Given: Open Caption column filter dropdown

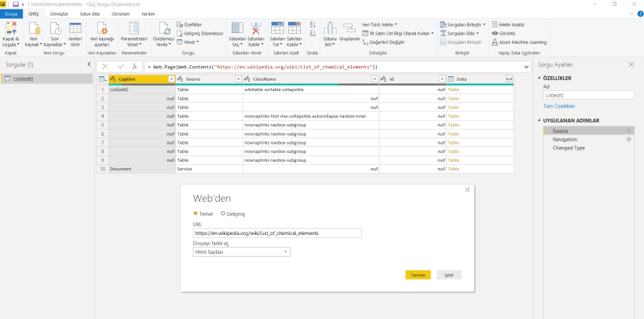Looking at the screenshot, I should (171, 79).
